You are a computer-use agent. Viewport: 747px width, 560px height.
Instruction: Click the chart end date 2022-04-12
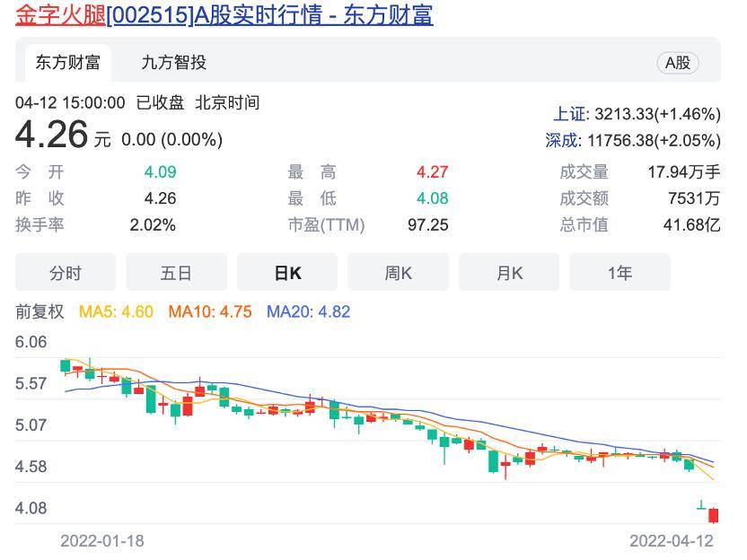[672, 541]
